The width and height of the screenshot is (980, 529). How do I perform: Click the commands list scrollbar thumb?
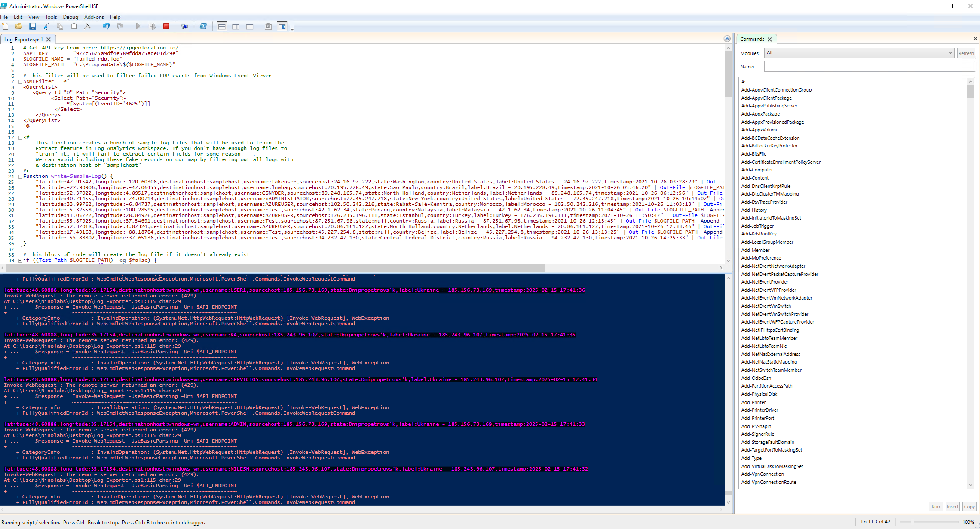tap(971, 92)
